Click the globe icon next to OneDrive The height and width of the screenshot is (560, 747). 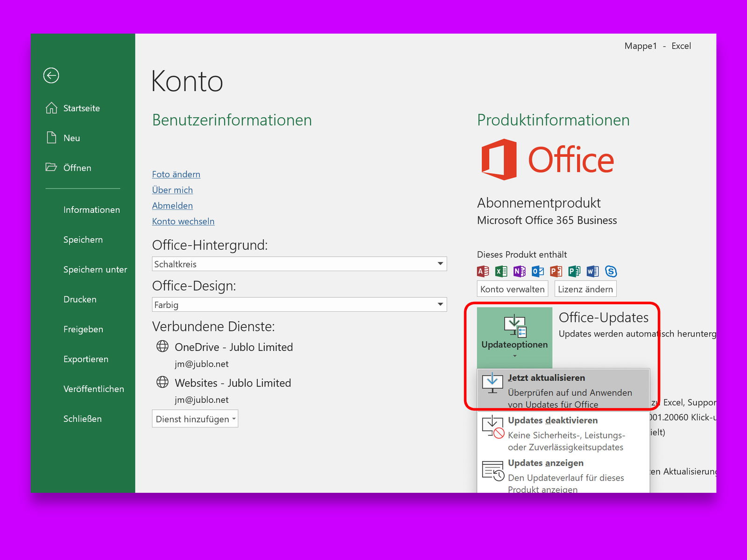click(162, 346)
